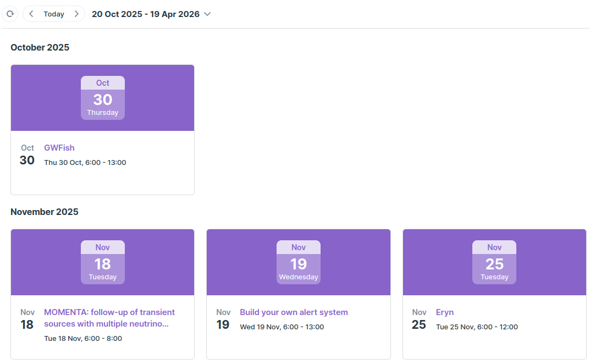The width and height of the screenshot is (590, 364).
Task: Go to previous date range with left chevron
Action: pos(31,14)
